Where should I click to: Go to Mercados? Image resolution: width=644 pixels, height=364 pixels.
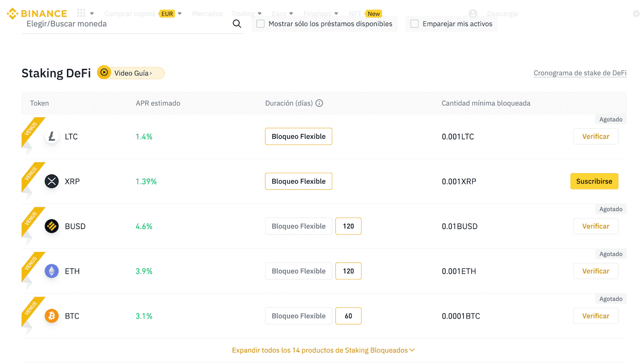point(207,14)
